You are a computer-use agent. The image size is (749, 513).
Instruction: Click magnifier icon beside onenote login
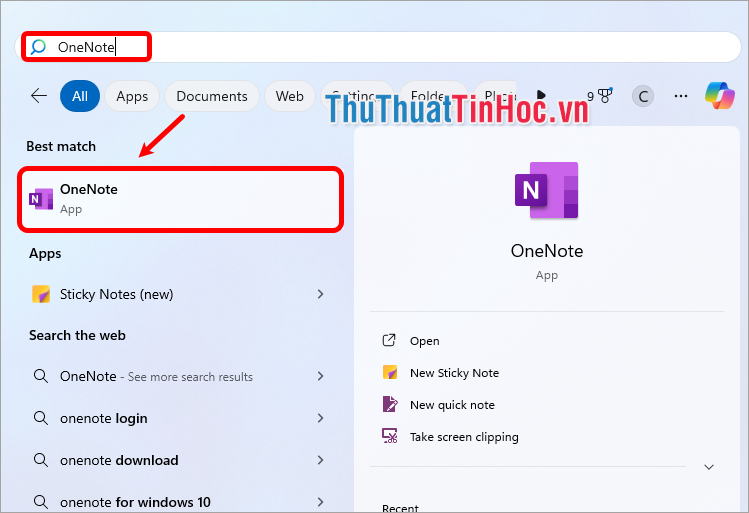click(x=41, y=418)
